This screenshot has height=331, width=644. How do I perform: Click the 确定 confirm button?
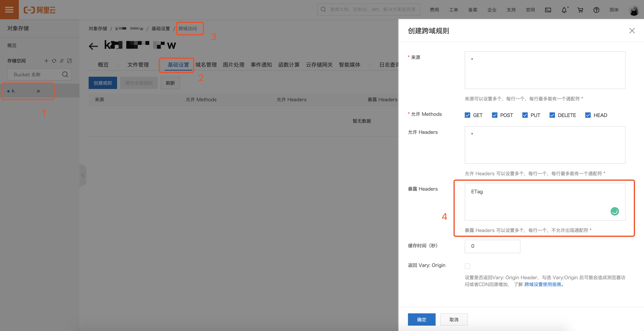[421, 319]
